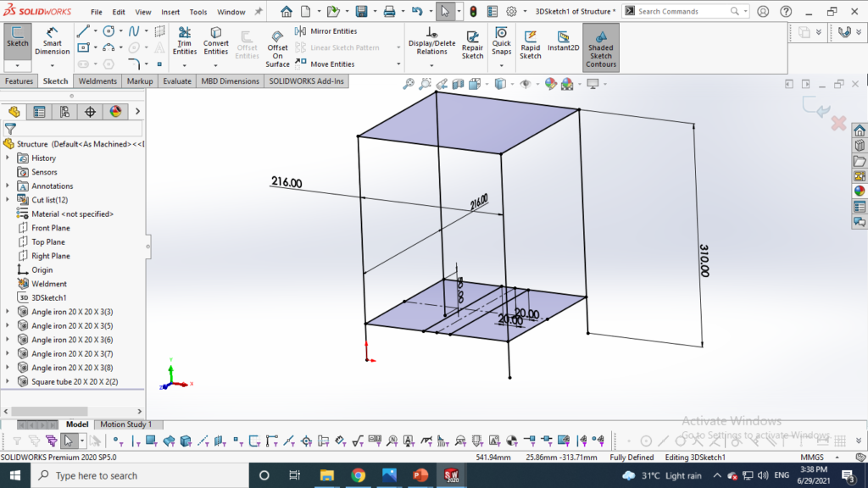Click the Search Commands field
The height and width of the screenshot is (488, 868).
(x=683, y=11)
